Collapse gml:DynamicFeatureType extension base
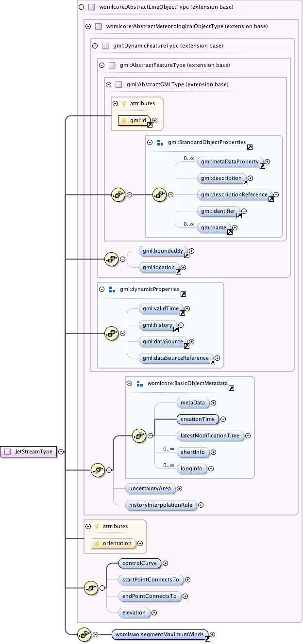 coord(94,46)
